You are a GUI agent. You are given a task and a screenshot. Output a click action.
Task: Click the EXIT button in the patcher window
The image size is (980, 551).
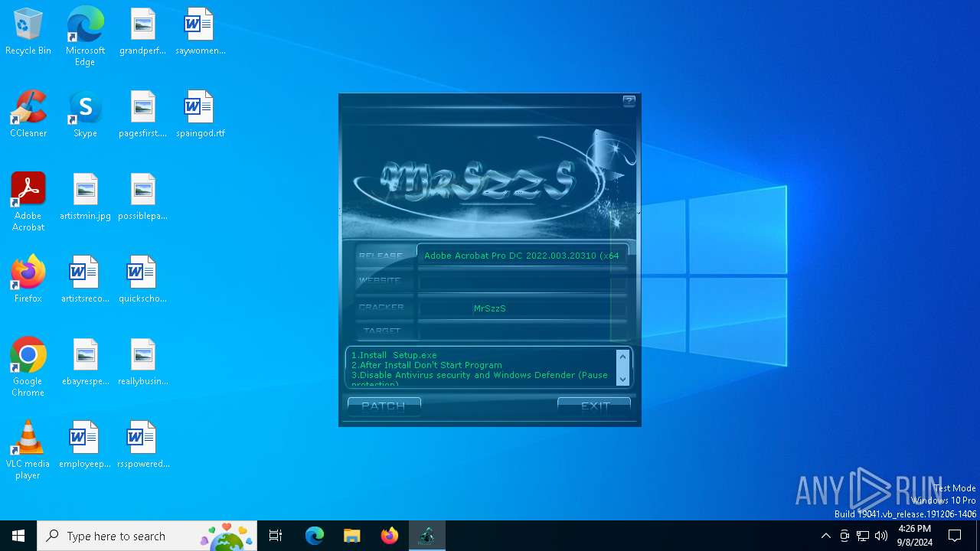pos(594,406)
